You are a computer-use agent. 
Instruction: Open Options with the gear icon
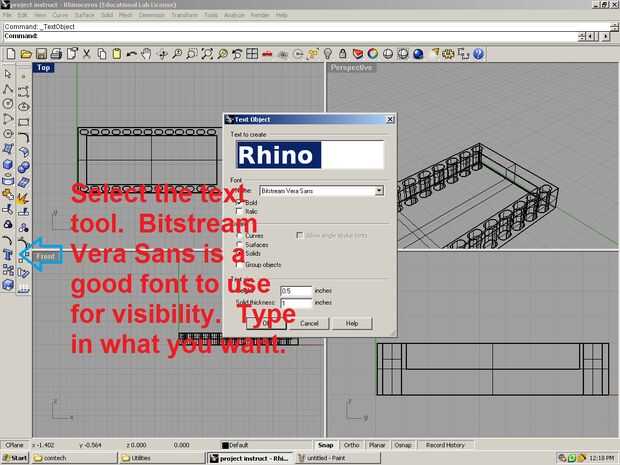448,54
